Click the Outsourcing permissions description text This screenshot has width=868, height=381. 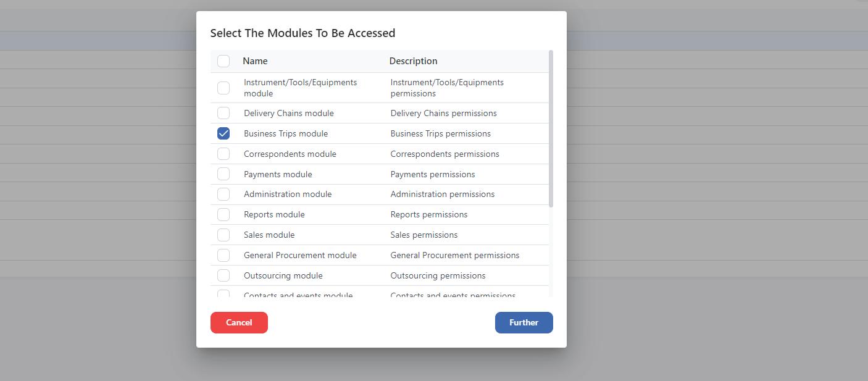[x=438, y=275]
